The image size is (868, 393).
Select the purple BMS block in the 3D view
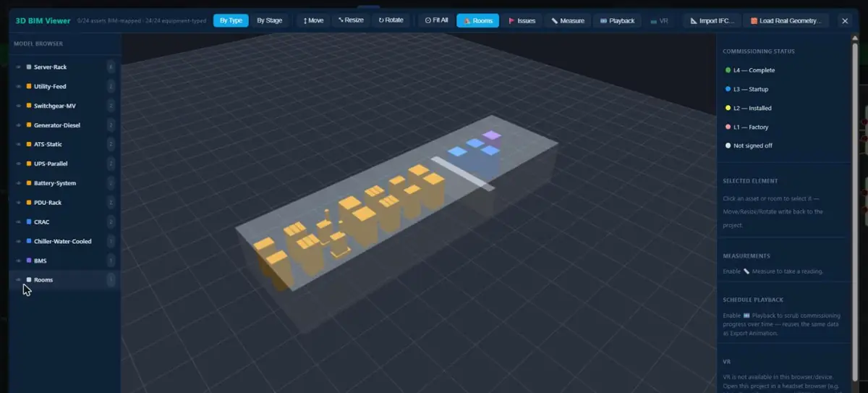click(x=493, y=135)
